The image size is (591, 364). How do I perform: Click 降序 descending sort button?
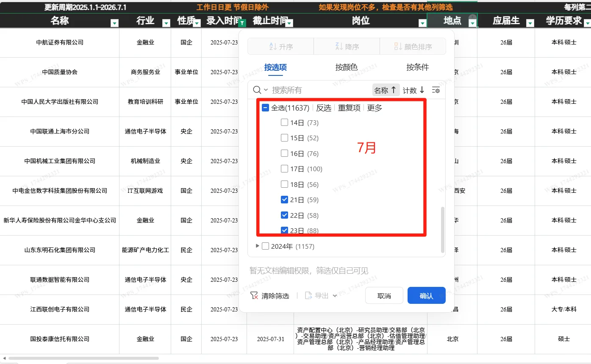[x=347, y=47]
